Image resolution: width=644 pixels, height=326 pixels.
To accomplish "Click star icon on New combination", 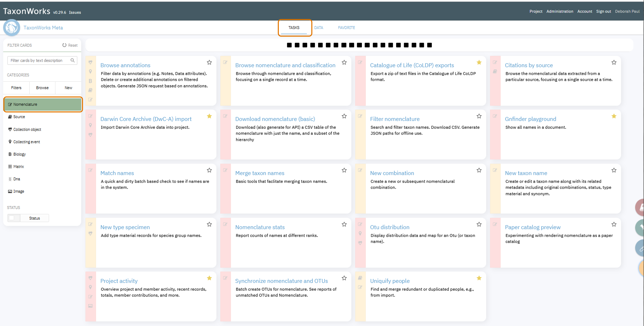I will pos(479,170).
